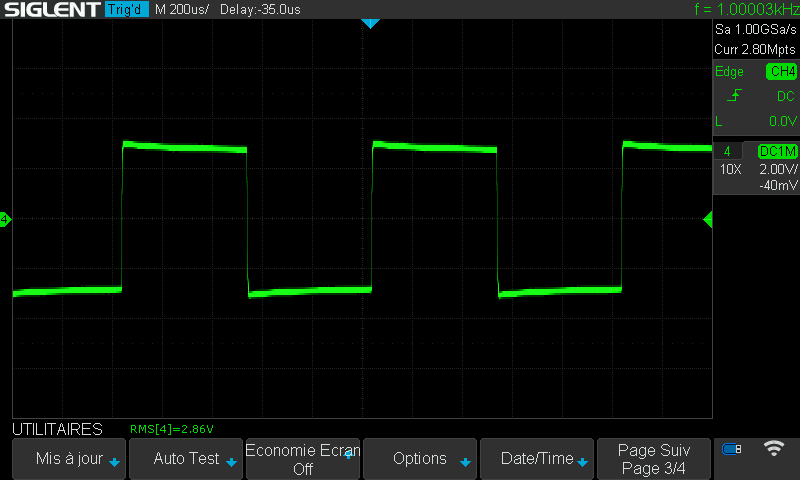Click the Wi-Fi status icon
The image size is (800, 480).
(x=774, y=449)
